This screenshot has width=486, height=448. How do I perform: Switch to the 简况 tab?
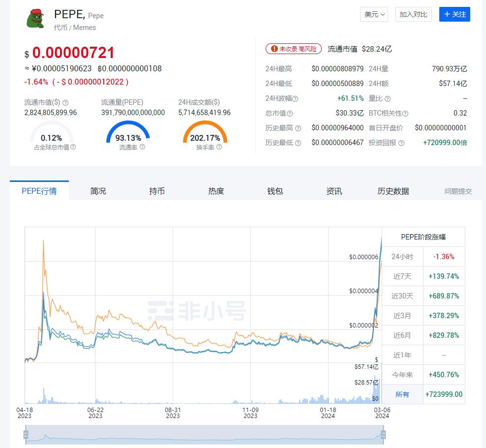tap(98, 191)
